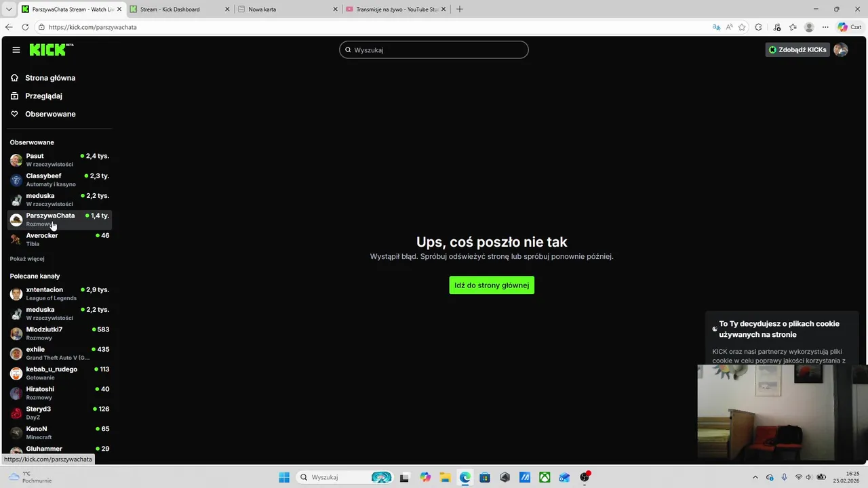Viewport: 868px width, 488px height.
Task: Open Mlodziutki7 recommended channel
Action: pyautogui.click(x=60, y=333)
